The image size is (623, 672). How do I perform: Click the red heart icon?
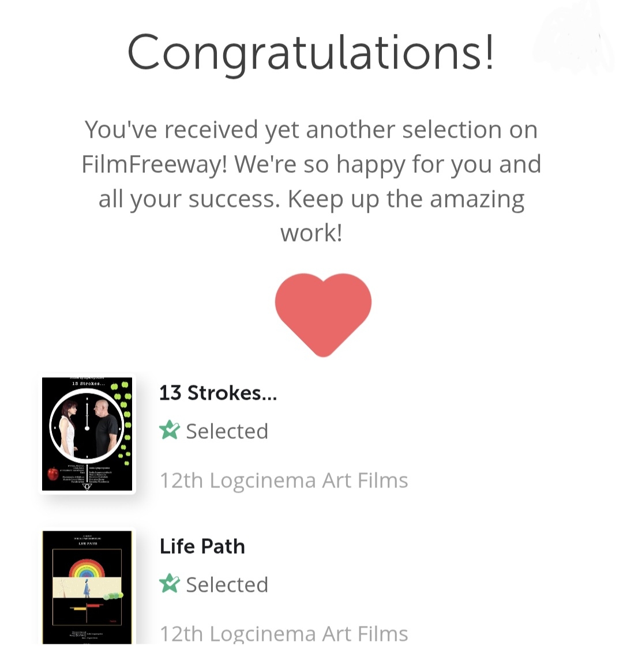click(323, 312)
